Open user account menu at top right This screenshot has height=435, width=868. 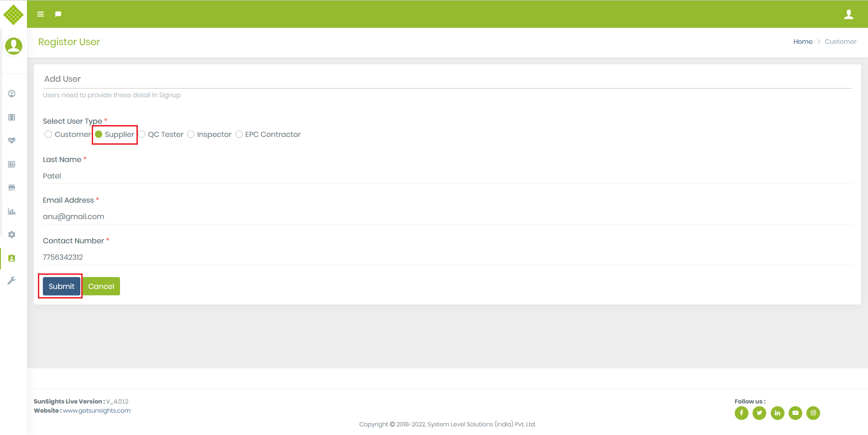click(848, 14)
